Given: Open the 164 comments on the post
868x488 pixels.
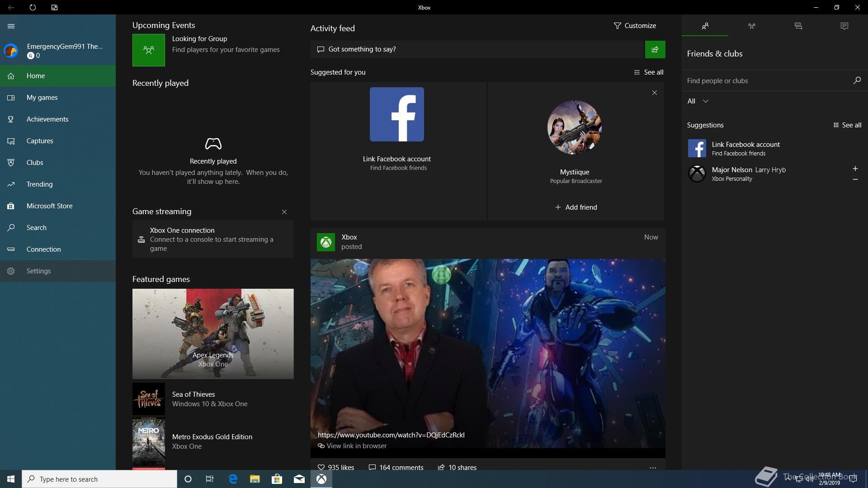Looking at the screenshot, I should point(396,467).
